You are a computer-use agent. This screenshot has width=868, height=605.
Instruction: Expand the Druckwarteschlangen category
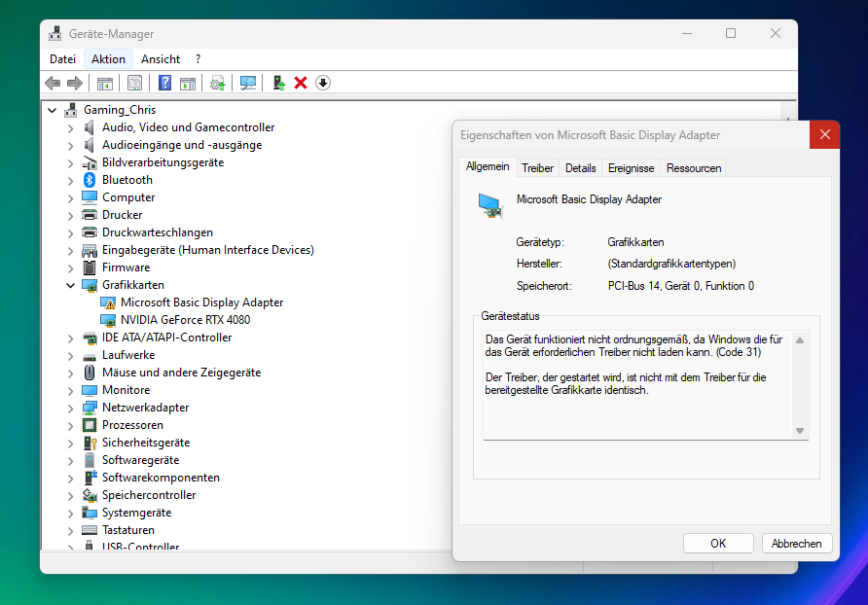[x=70, y=233]
